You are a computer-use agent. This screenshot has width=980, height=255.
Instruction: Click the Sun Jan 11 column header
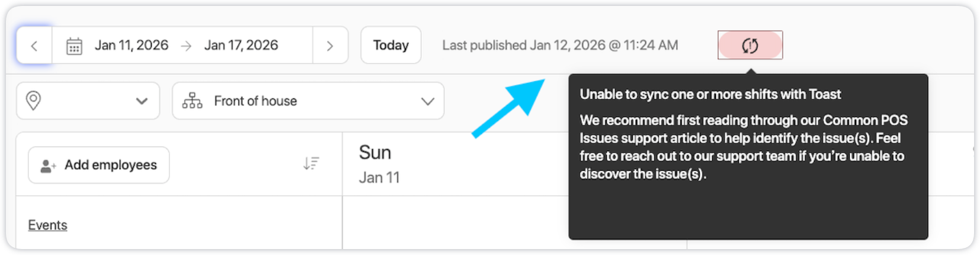tap(379, 164)
